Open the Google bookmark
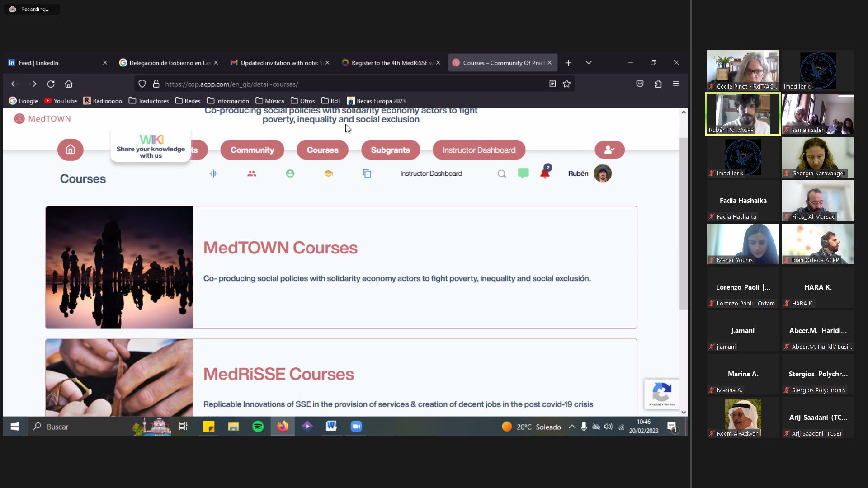 pyautogui.click(x=23, y=101)
